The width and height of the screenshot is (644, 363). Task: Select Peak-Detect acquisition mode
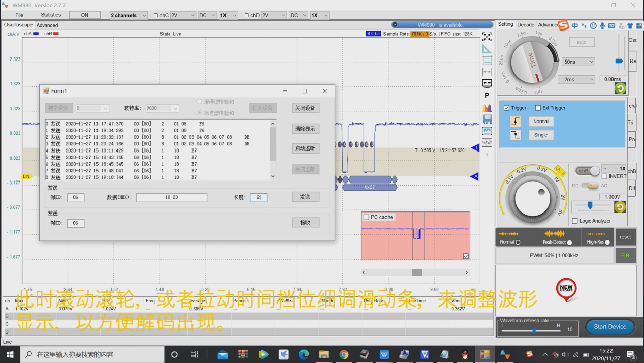[x=569, y=243]
